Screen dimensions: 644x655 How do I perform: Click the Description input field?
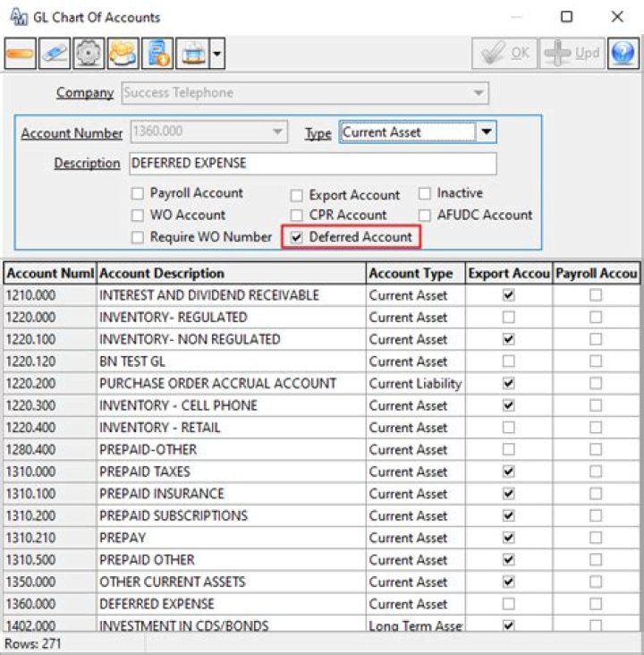click(313, 164)
